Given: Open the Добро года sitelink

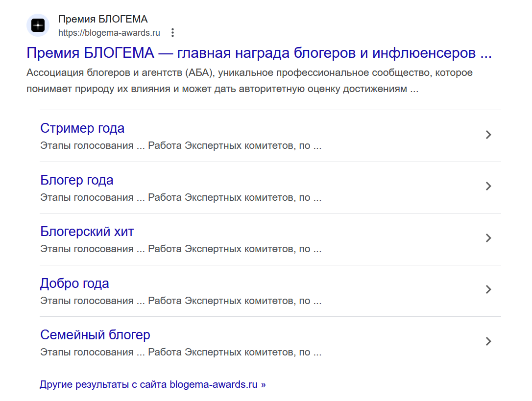Looking at the screenshot, I should pos(74,283).
